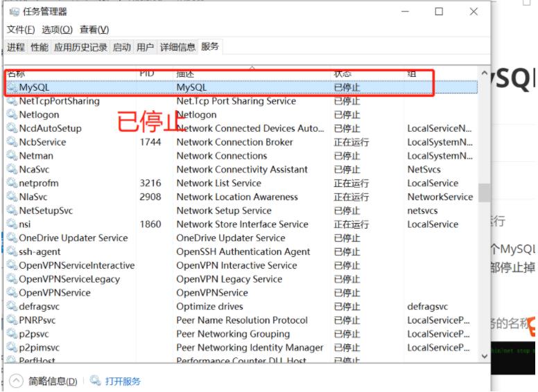Viewport: 538px width, 392px height.
Task: Open the 选项(O) menu
Action: point(57,30)
